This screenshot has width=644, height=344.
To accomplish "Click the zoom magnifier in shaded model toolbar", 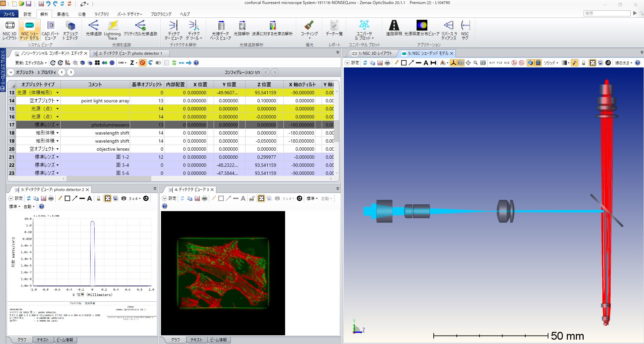I will 476,63.
